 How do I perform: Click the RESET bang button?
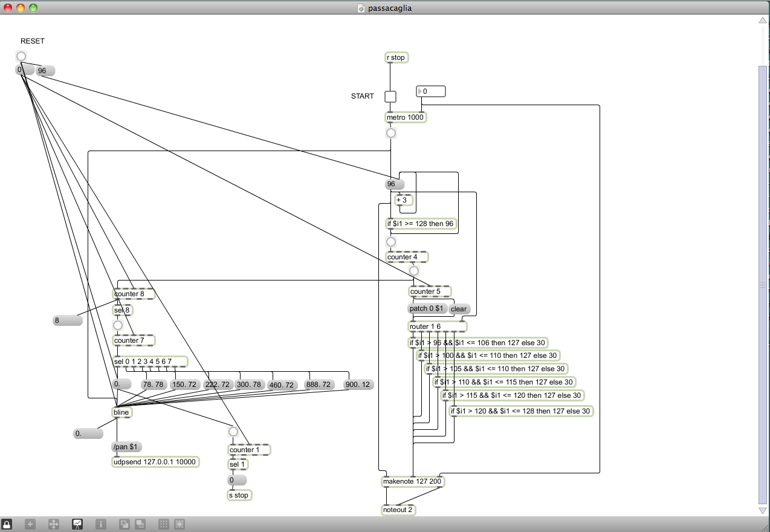click(x=21, y=56)
